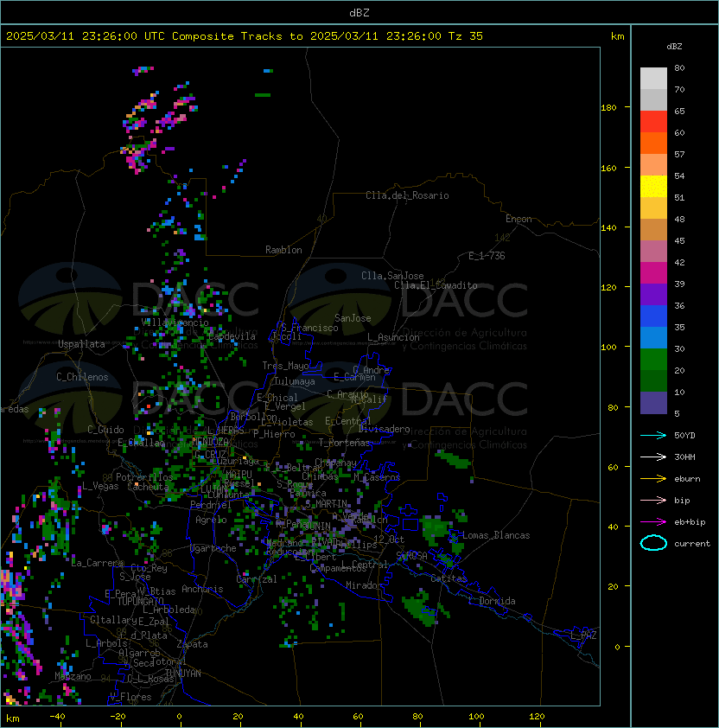Click the gold 48-51 dBZ swatch
This screenshot has width=719, height=728.
pos(653,208)
